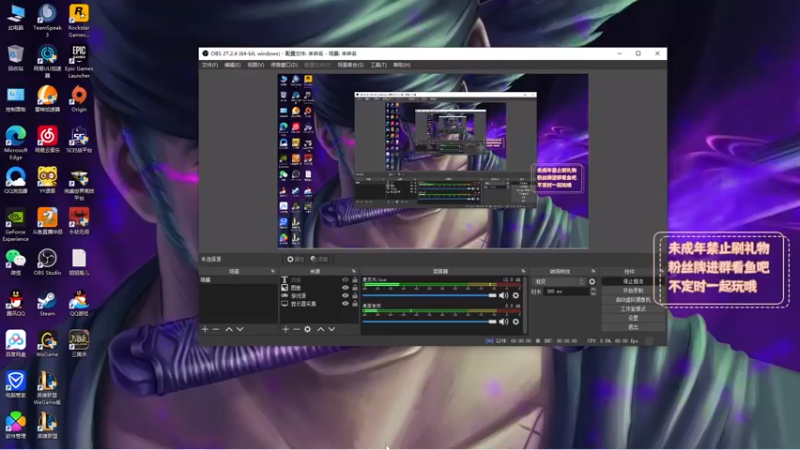The height and width of the screenshot is (450, 800).
Task: Open Epic Games Launcher icon
Action: [79, 61]
